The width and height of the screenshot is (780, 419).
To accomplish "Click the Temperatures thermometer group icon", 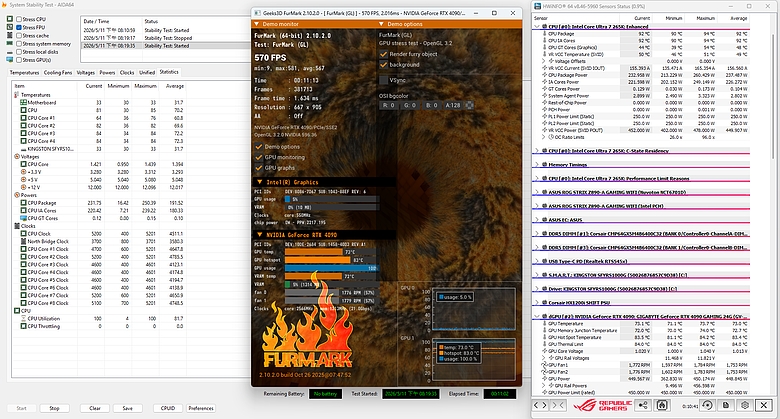I will [17, 95].
